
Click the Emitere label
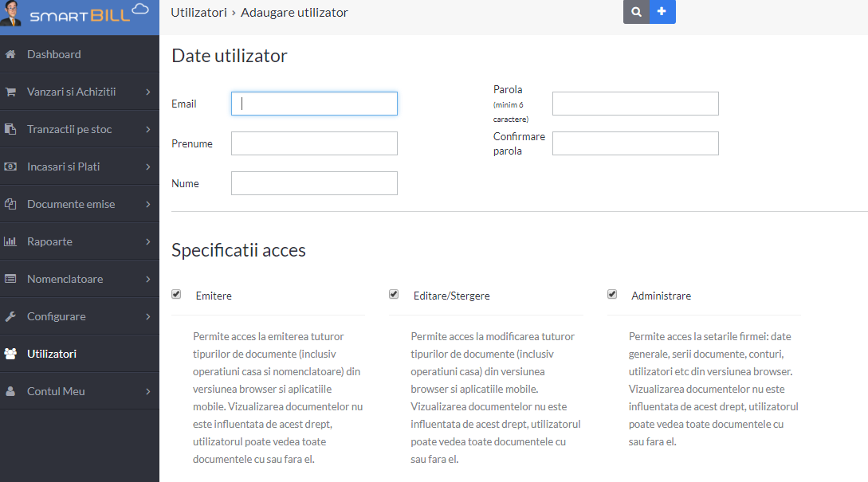[214, 296]
